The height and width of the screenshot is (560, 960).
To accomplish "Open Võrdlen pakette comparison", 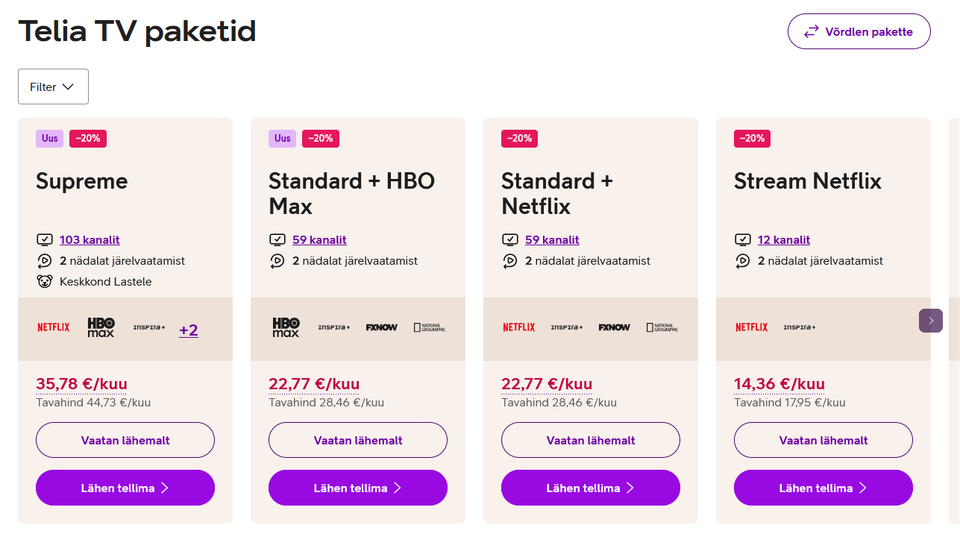I will click(x=859, y=31).
